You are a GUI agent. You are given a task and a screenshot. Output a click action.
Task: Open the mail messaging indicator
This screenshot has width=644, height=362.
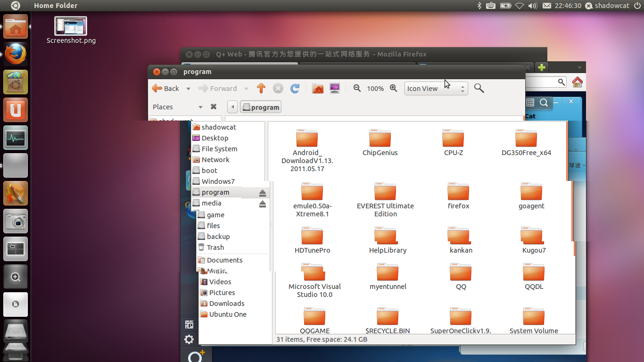pos(547,6)
